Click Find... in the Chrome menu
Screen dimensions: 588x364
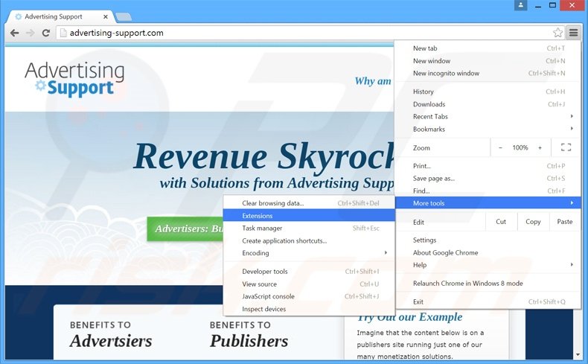tap(488, 191)
